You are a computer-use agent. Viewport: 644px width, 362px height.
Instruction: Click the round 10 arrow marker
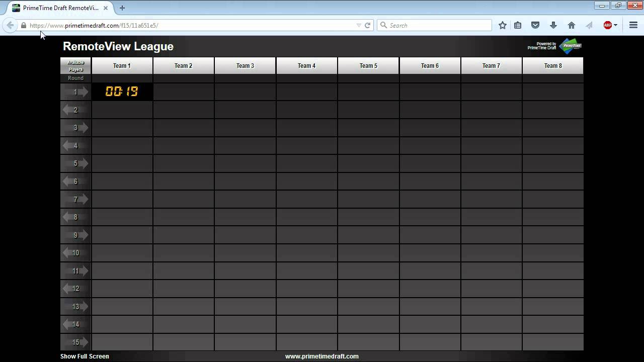76,253
